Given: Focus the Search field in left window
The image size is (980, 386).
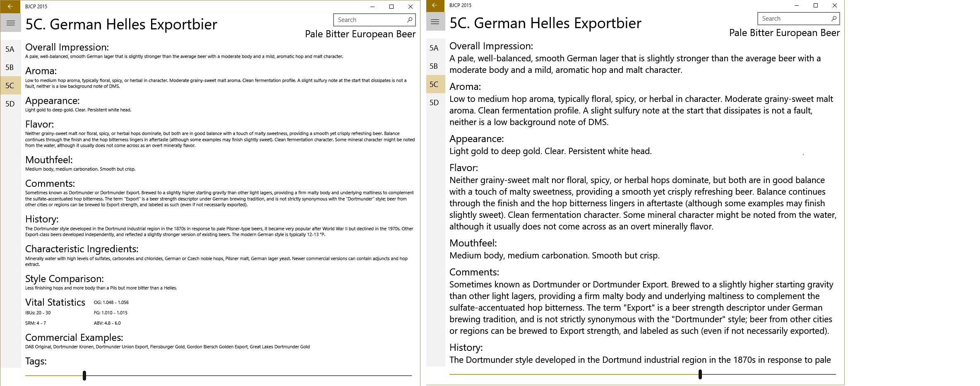Looking at the screenshot, I should pos(370,20).
